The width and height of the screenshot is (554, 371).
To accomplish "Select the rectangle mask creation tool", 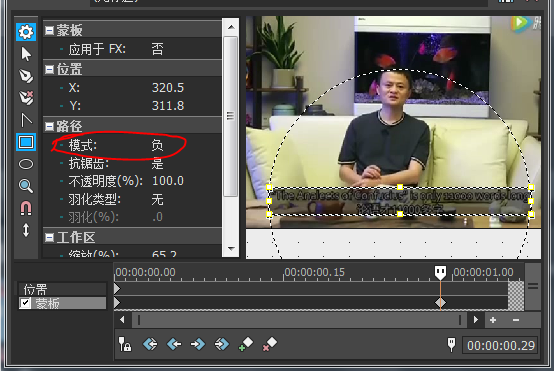I will click(26, 142).
